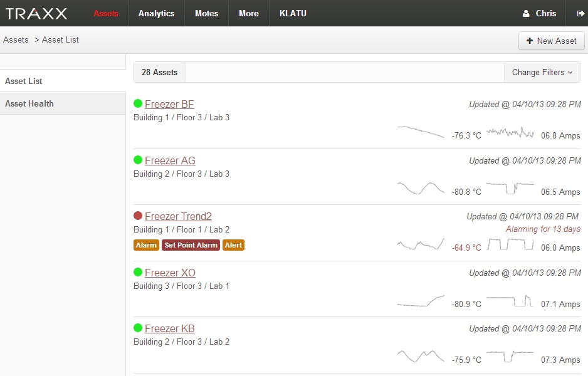Screen dimensions: 588x376
Task: Open the Change Filters dropdown
Action: tap(542, 72)
